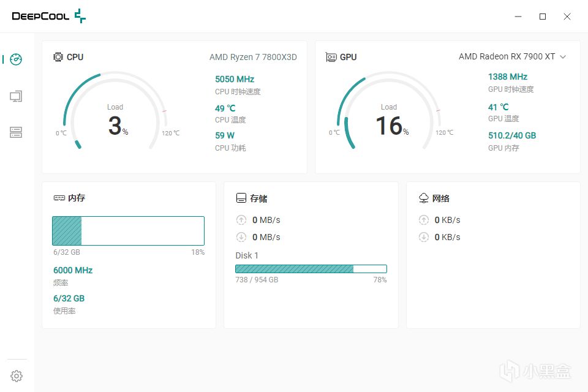Open the server stack sidebar icon

click(16, 132)
